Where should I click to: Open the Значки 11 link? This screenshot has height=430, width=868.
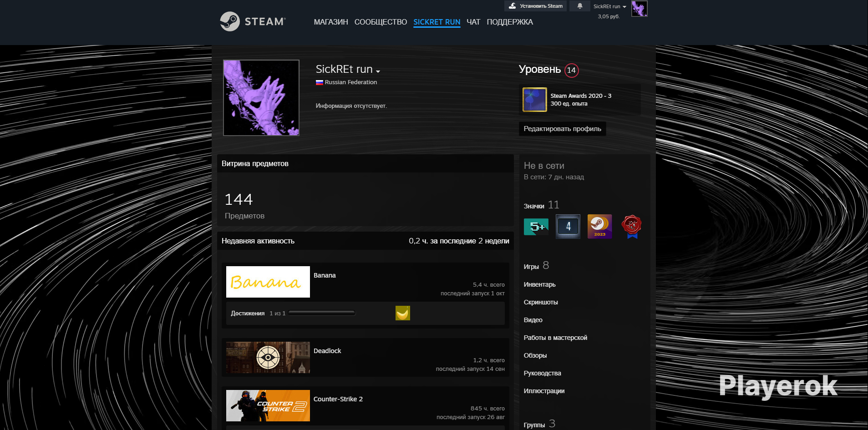542,205
